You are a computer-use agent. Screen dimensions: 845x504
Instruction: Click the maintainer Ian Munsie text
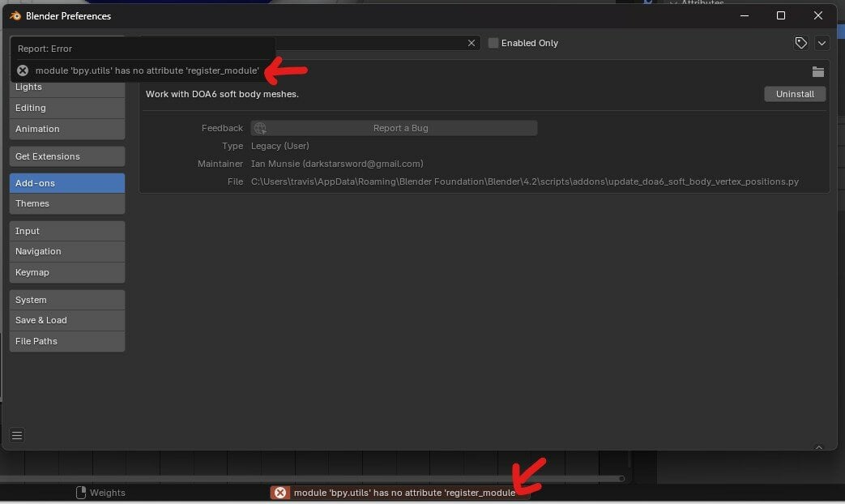[337, 164]
